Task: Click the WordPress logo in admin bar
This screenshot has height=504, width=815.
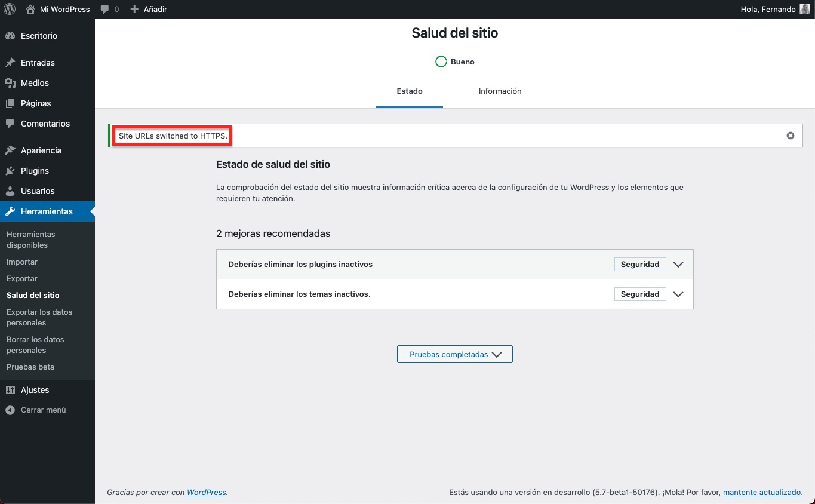Action: [10, 9]
